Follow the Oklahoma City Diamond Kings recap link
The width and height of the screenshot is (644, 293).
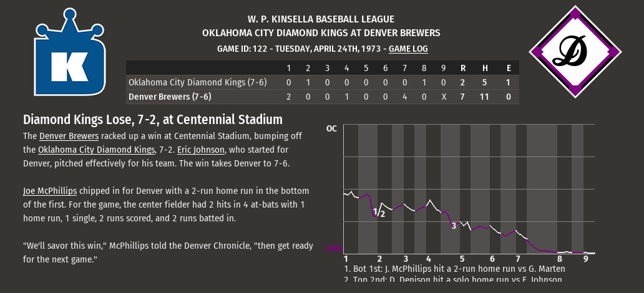coord(95,150)
